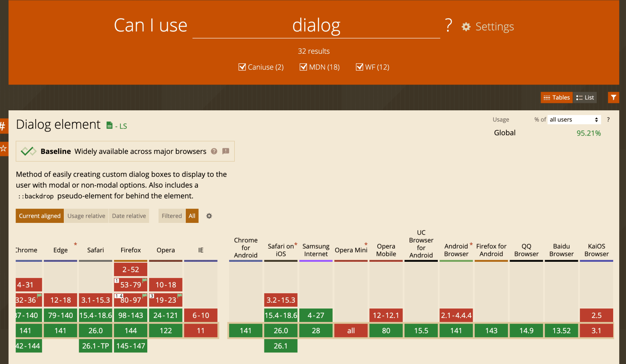
Task: Open table settings gear next to All
Action: pyautogui.click(x=209, y=216)
